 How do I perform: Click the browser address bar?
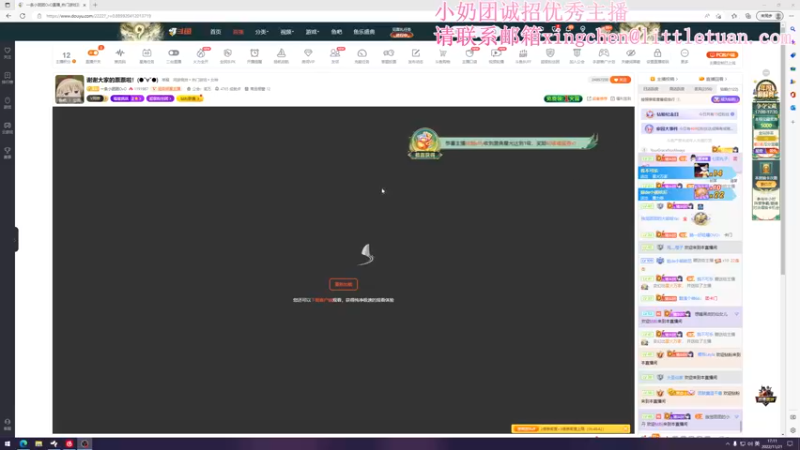pyautogui.click(x=367, y=16)
